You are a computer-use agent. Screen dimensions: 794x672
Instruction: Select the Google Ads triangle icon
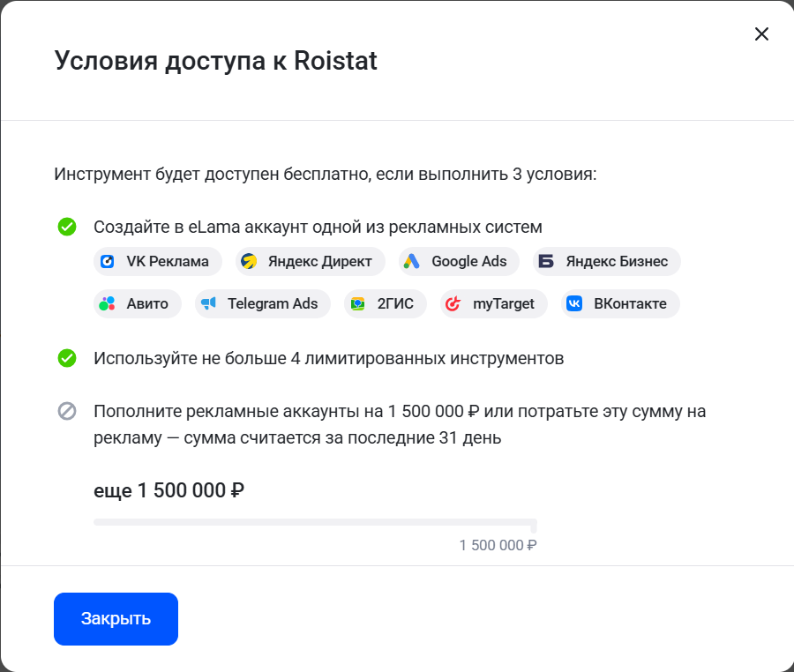pyautogui.click(x=411, y=261)
